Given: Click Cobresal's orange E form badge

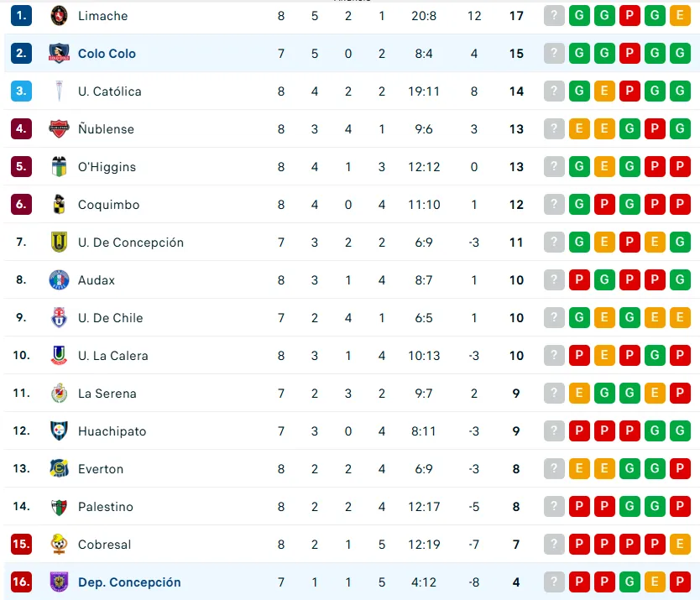Looking at the screenshot, I should pyautogui.click(x=680, y=545).
